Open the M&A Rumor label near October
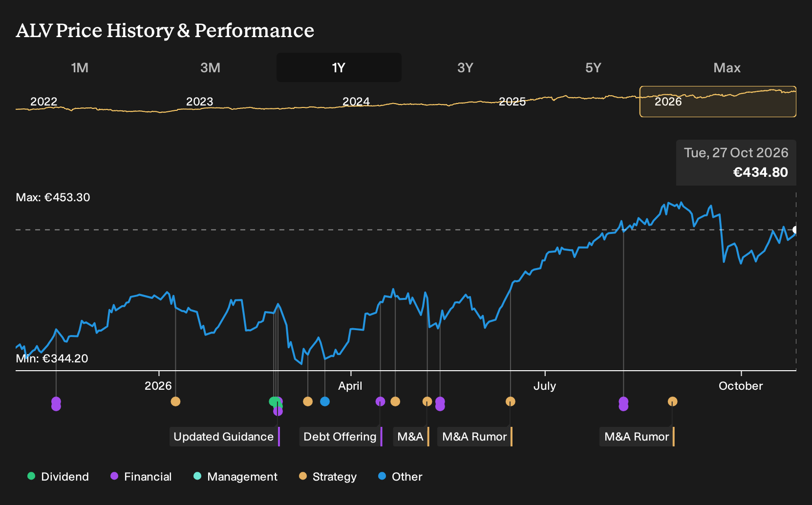812x505 pixels. (637, 437)
